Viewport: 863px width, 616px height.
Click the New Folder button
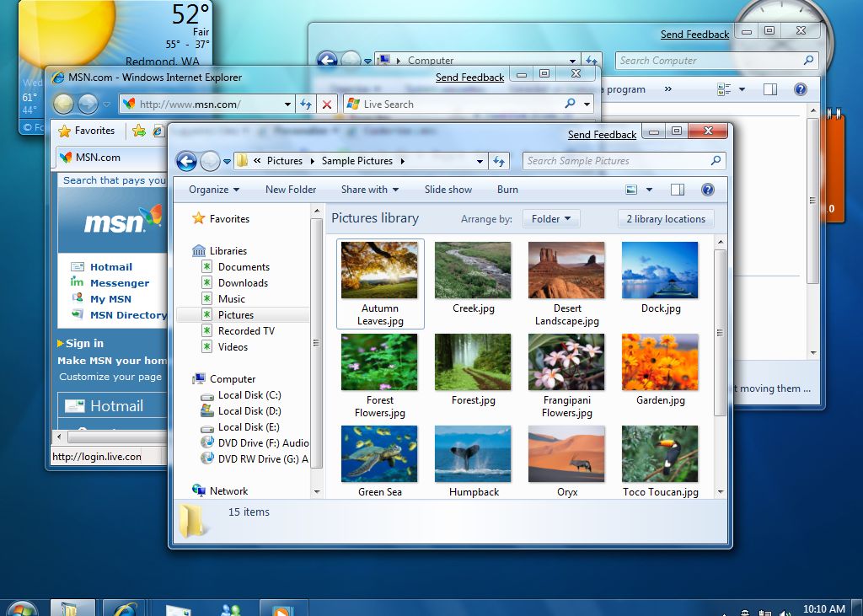290,190
